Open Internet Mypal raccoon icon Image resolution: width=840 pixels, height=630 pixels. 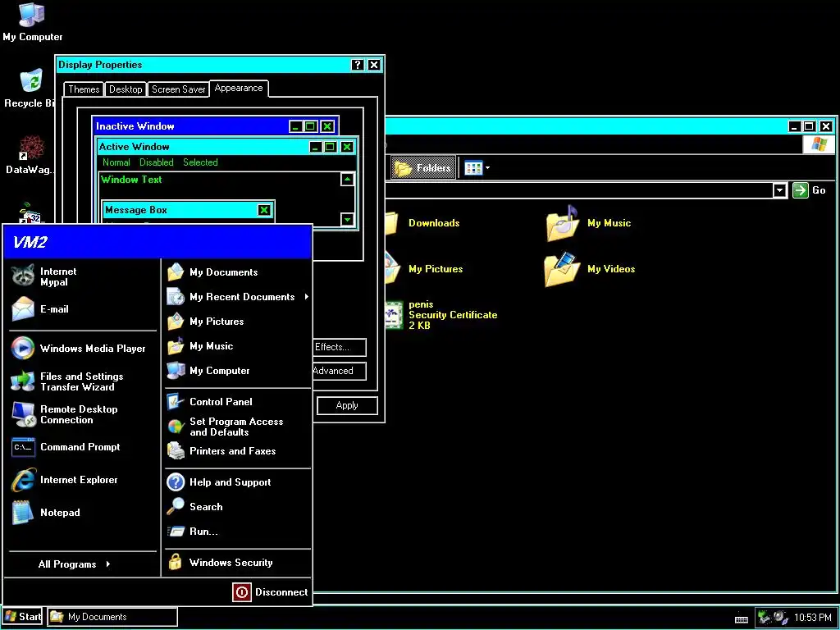[x=23, y=276]
